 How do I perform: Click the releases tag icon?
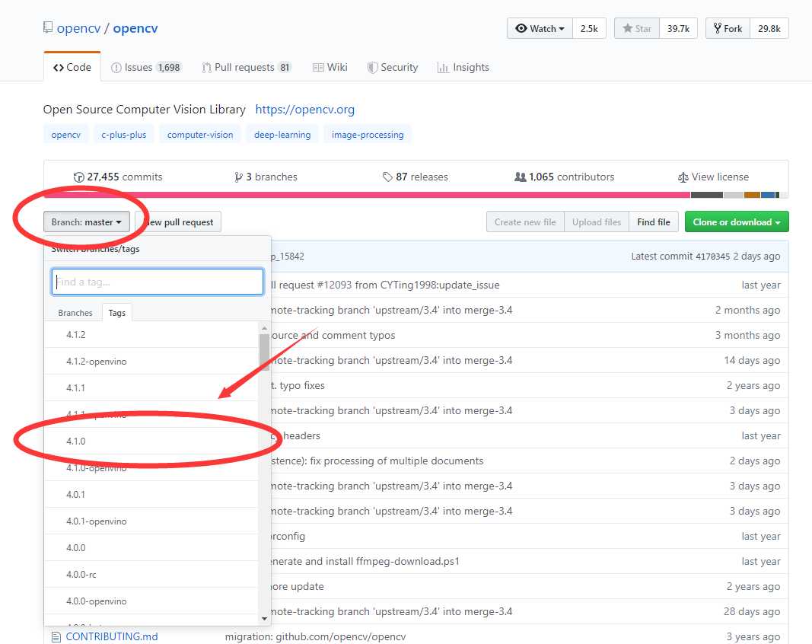pyautogui.click(x=387, y=177)
